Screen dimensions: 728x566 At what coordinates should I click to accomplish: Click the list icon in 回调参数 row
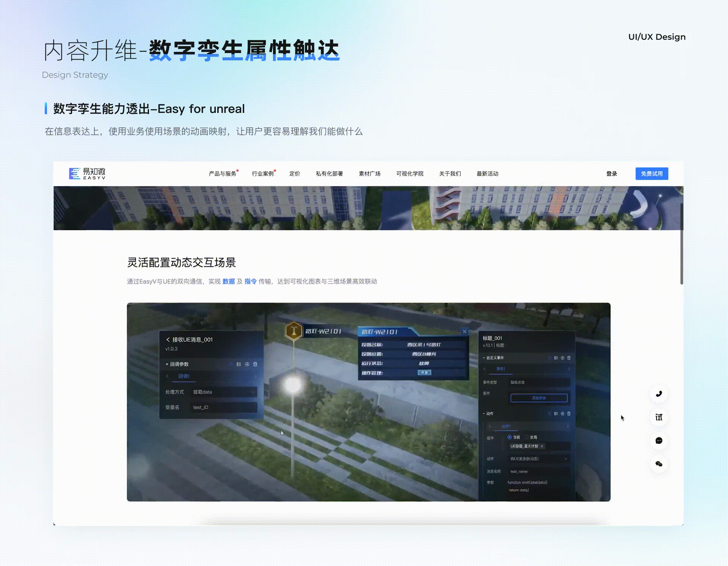pyautogui.click(x=239, y=364)
